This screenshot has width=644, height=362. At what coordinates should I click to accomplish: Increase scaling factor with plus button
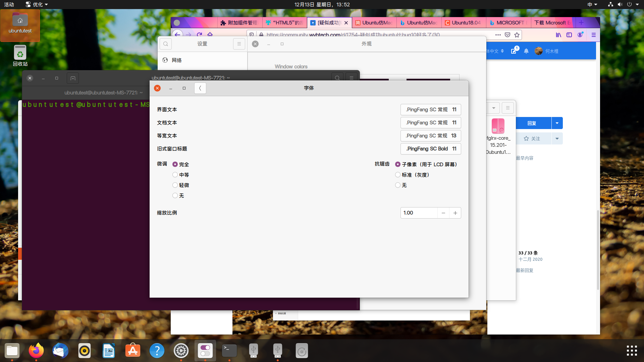coord(455,213)
